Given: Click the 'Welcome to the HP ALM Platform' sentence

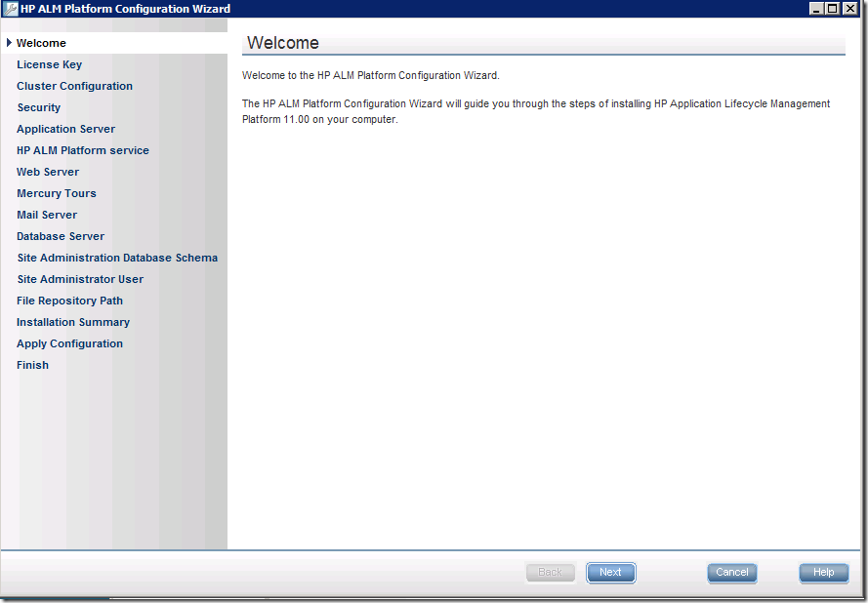Looking at the screenshot, I should tap(371, 76).
